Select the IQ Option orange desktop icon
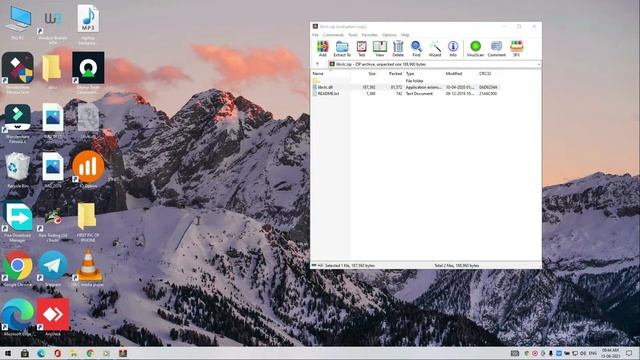 [x=88, y=170]
